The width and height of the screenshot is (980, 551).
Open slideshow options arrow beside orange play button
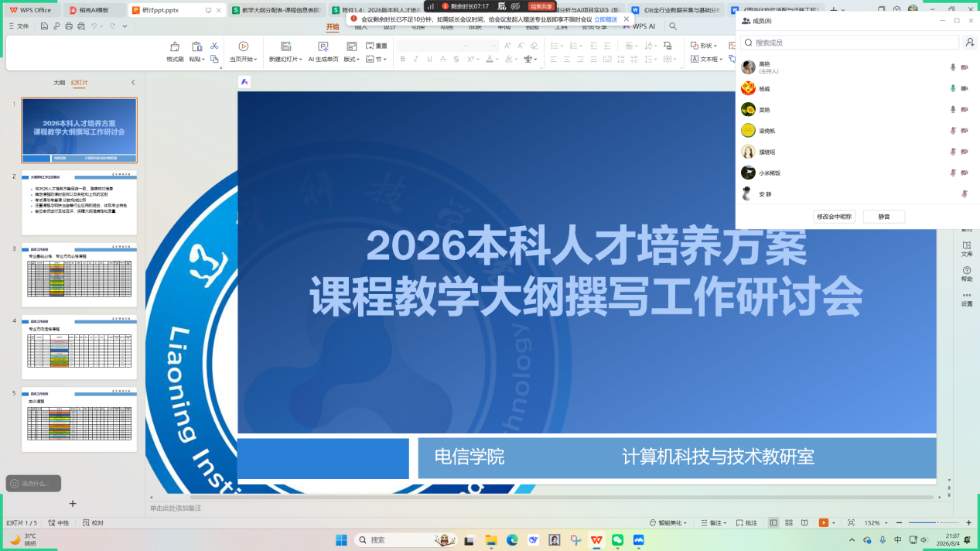tap(835, 523)
